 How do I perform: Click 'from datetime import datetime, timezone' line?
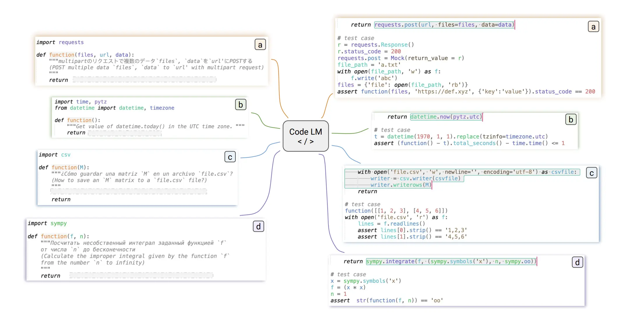(115, 108)
